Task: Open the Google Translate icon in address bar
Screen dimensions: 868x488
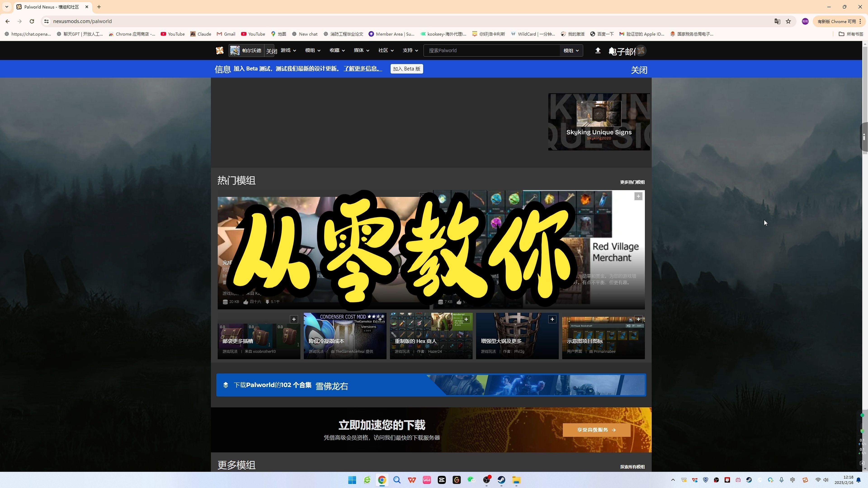Action: [777, 21]
